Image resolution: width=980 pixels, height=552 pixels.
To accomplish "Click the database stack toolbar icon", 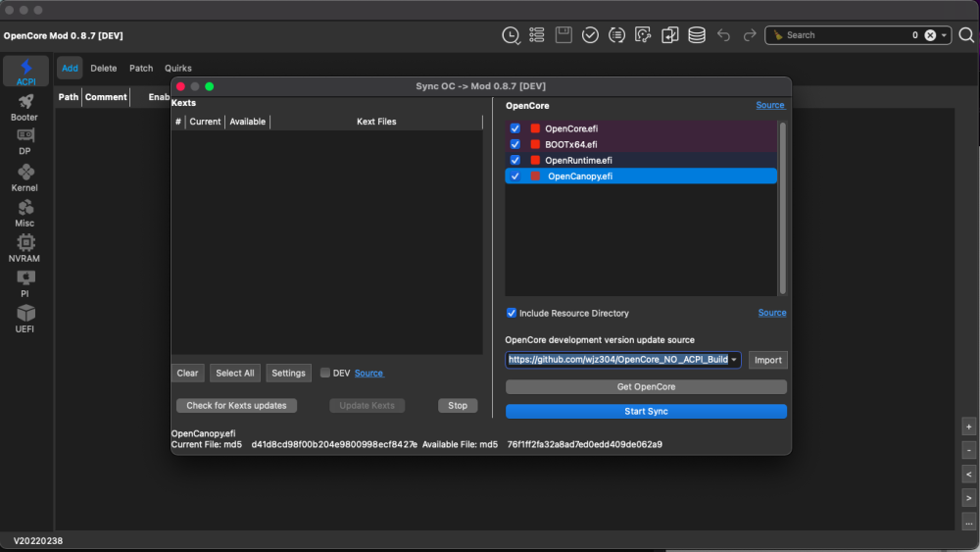I will tap(697, 35).
